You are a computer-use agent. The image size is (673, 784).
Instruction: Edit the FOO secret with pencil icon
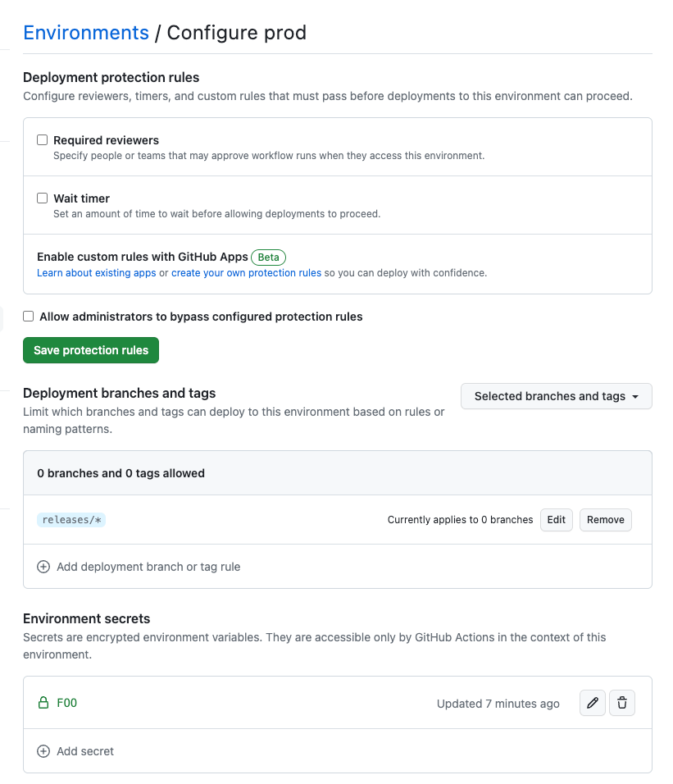coord(593,703)
